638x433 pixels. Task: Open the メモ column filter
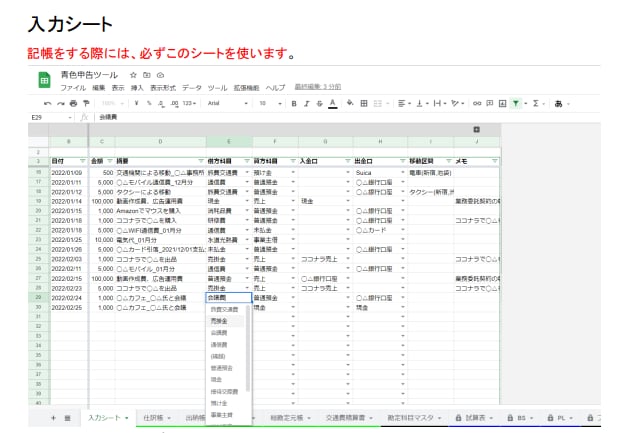tap(494, 161)
